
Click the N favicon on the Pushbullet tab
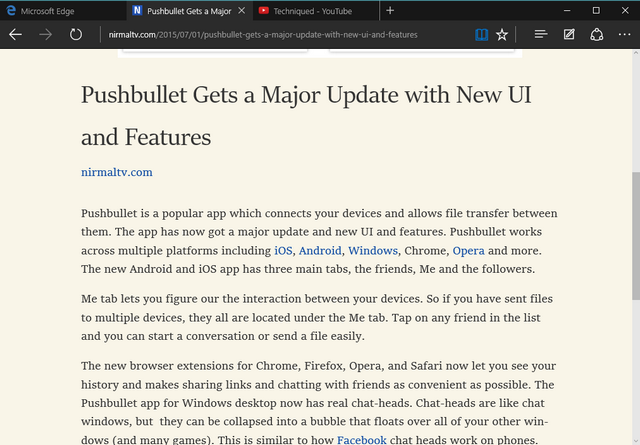click(x=137, y=11)
